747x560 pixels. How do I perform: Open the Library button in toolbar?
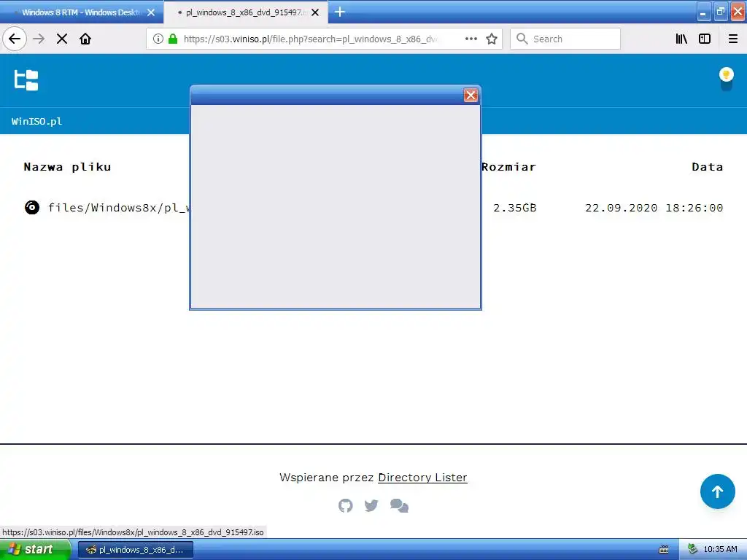681,39
